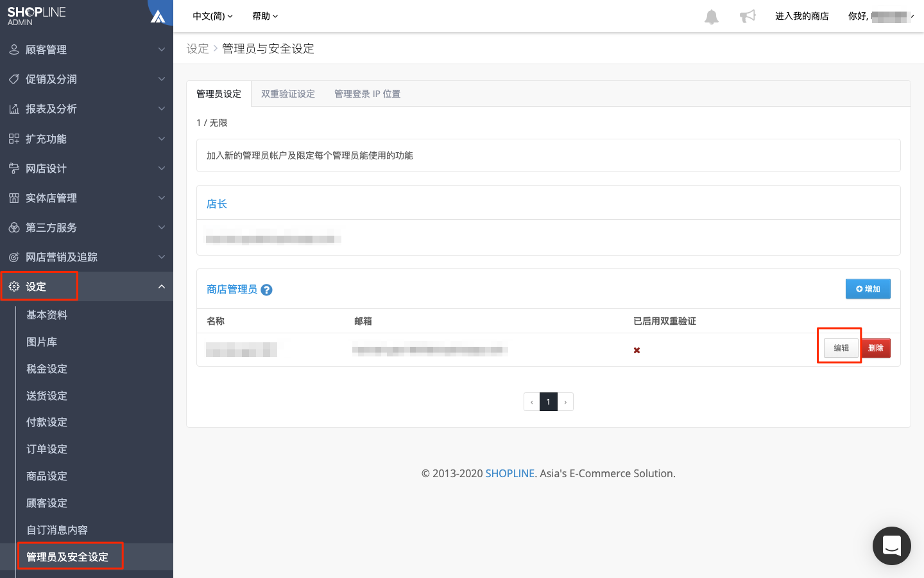924x578 pixels.
Task: Click the sidebar collapse triangle logo icon
Action: pos(158,16)
